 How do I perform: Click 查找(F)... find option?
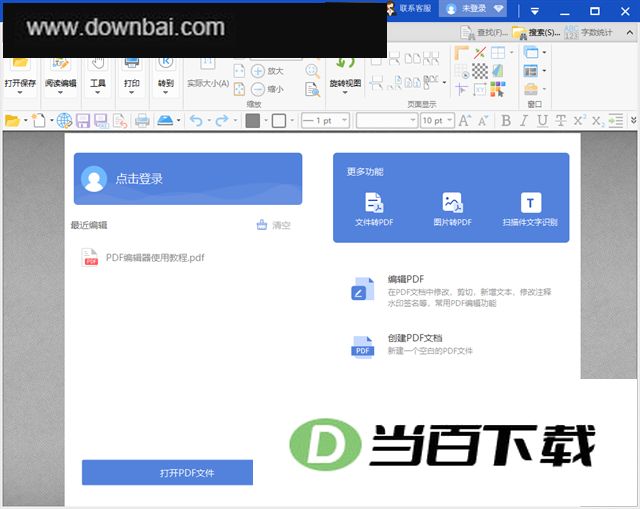coord(484,33)
